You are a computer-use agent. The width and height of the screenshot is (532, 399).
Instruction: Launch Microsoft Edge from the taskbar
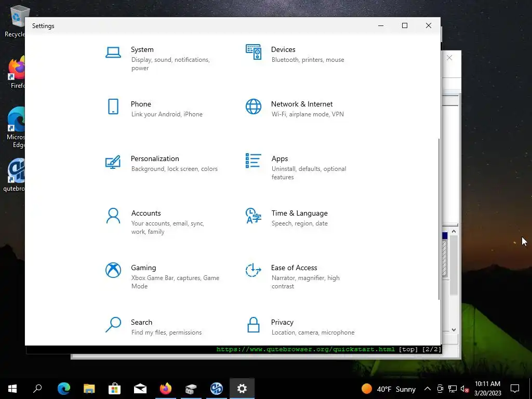63,389
